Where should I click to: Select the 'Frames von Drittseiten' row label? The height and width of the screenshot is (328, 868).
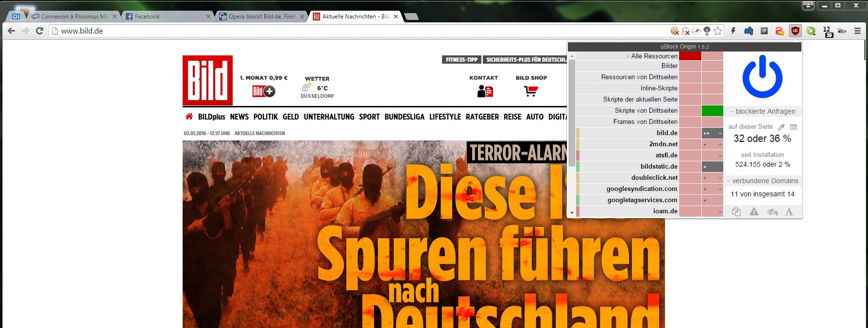click(x=645, y=121)
